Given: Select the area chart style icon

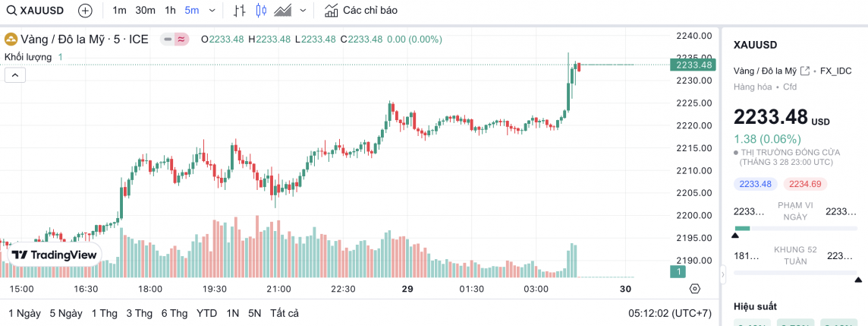Looking at the screenshot, I should tap(284, 11).
